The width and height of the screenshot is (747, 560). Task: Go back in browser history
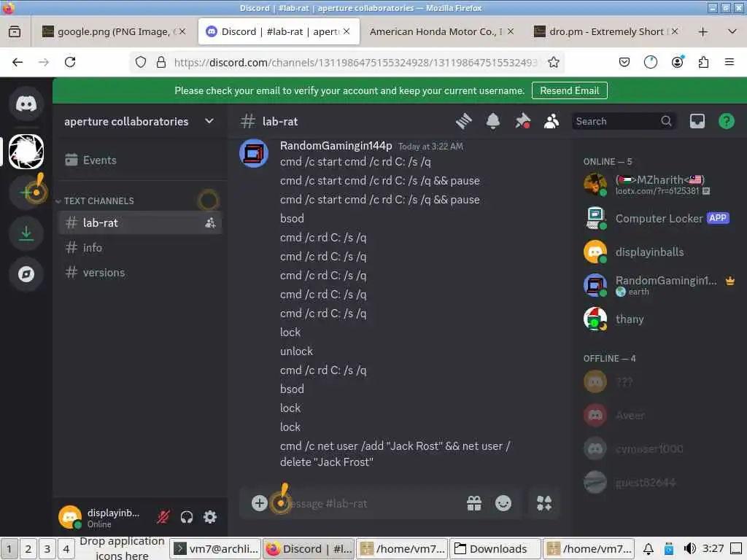click(x=18, y=62)
